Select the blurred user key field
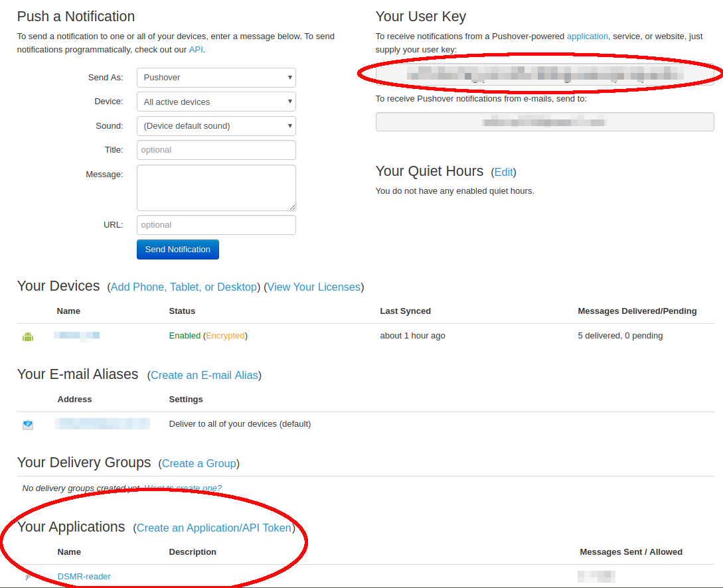 (544, 74)
